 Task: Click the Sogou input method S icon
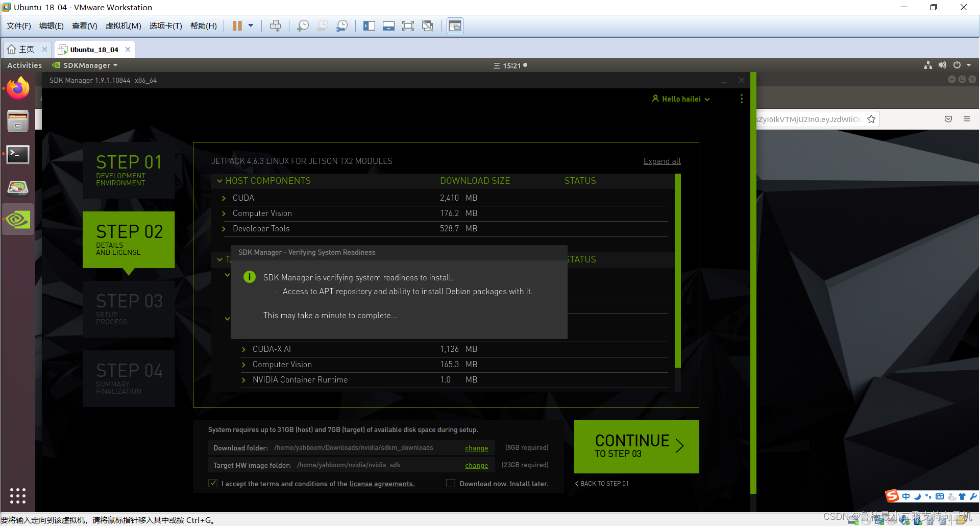(x=892, y=496)
